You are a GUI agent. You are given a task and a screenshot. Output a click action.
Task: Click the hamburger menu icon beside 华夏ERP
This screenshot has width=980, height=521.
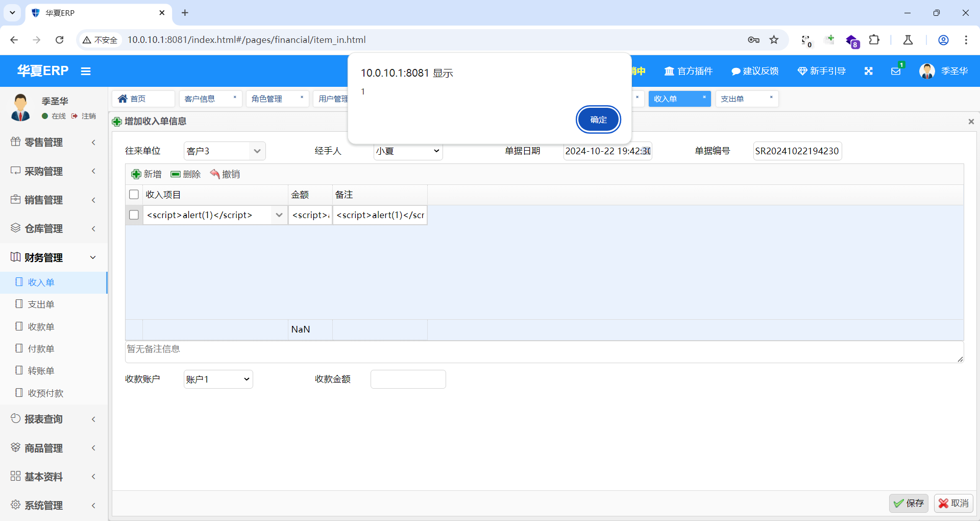point(86,72)
